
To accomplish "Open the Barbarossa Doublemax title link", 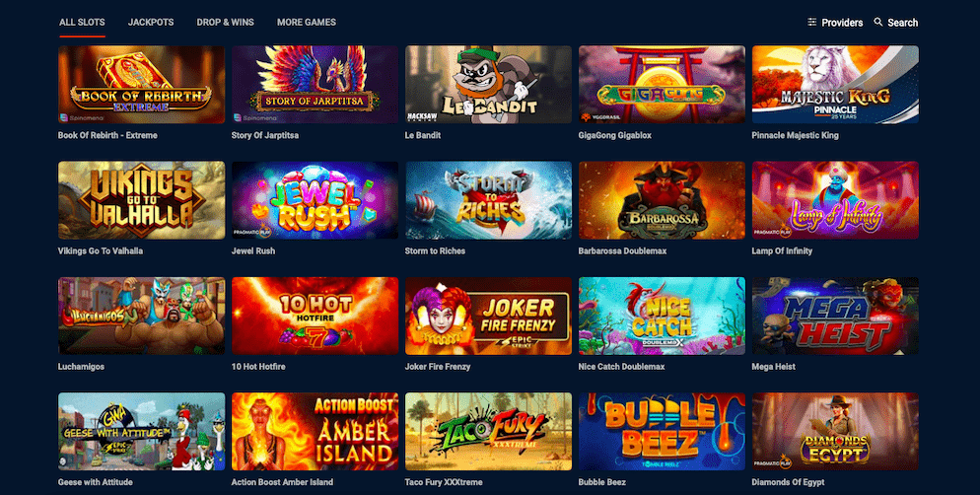I will pos(622,250).
